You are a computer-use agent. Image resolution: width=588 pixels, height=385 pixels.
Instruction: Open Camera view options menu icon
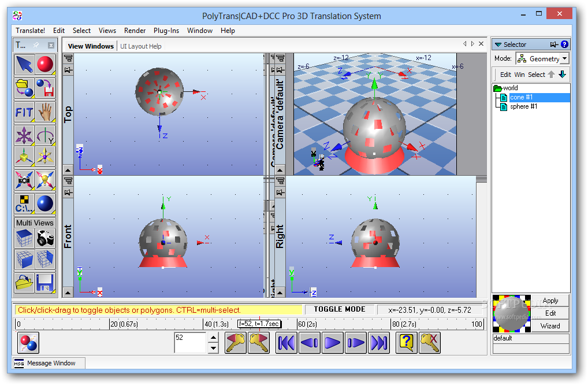tap(281, 58)
